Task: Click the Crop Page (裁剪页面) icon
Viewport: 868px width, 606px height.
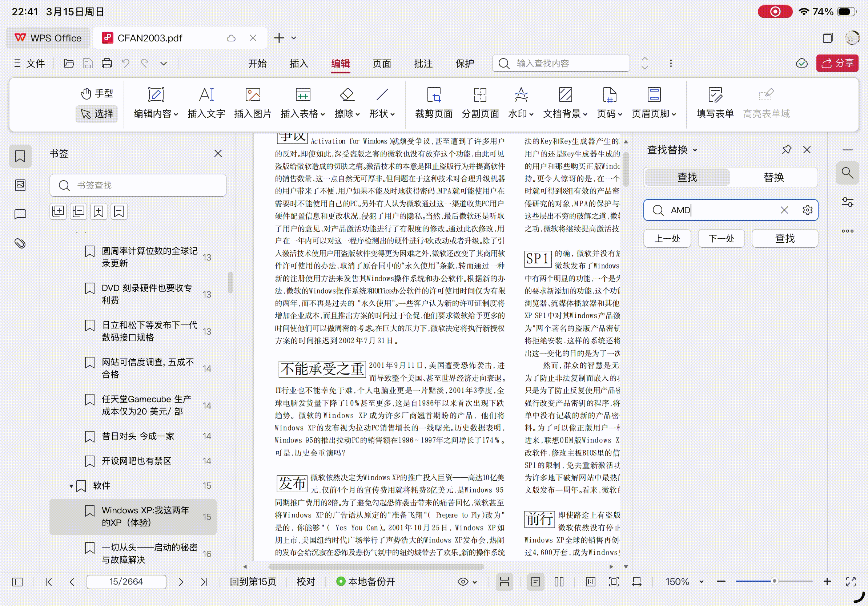Action: [433, 95]
